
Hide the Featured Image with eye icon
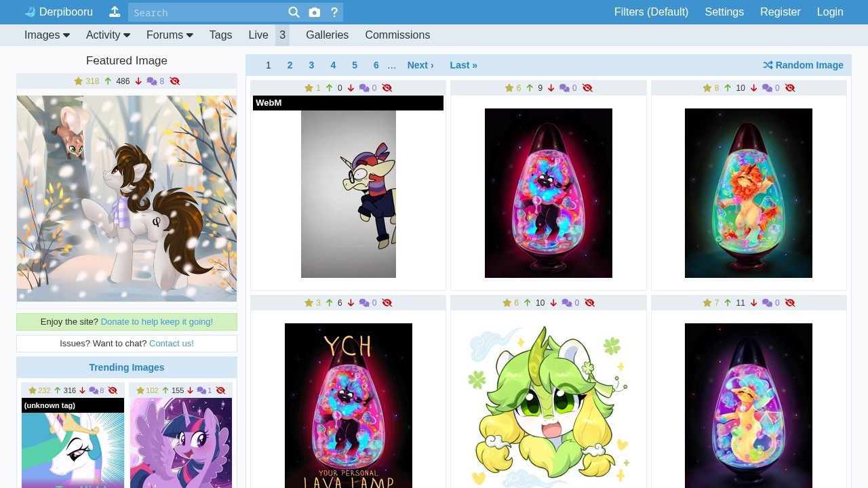point(175,81)
